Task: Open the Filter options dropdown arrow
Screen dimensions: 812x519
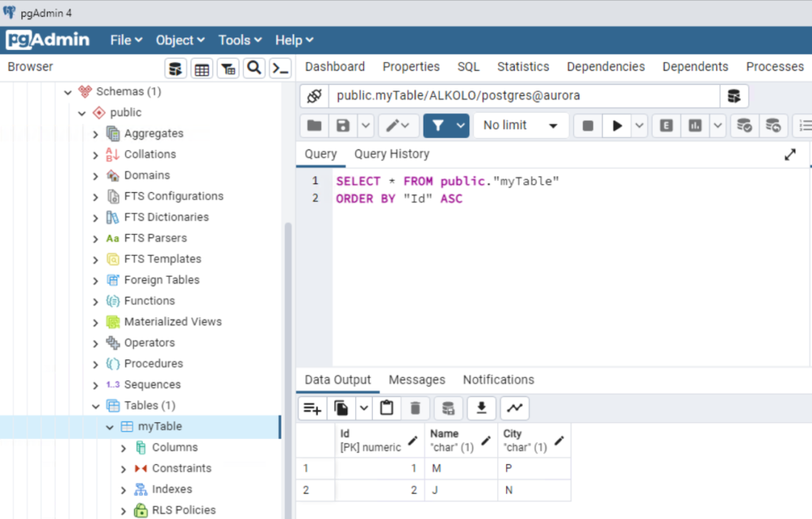Action: (461, 125)
